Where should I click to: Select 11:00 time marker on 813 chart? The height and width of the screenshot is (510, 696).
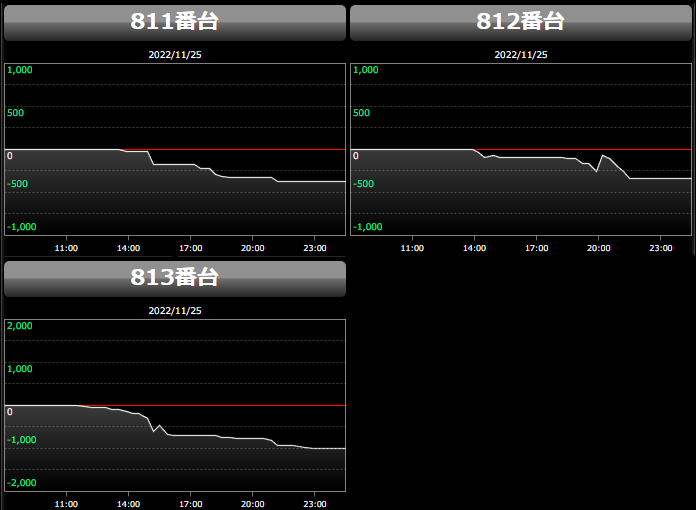(66, 504)
